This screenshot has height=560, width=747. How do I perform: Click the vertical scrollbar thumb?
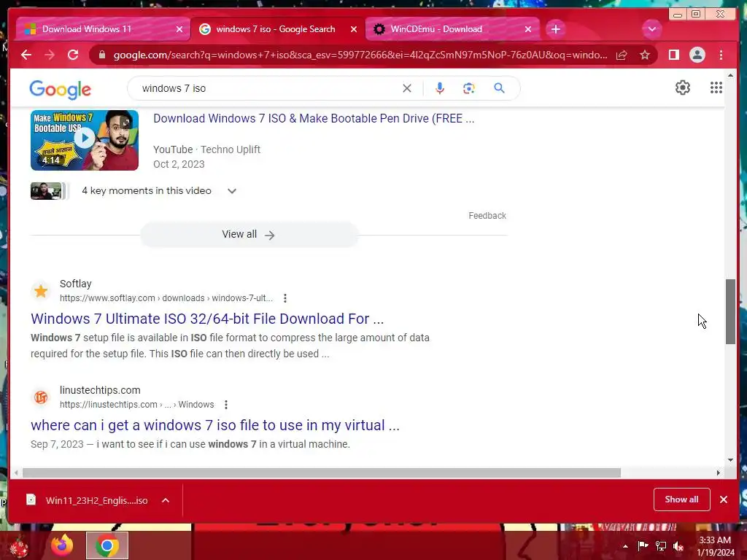point(730,311)
